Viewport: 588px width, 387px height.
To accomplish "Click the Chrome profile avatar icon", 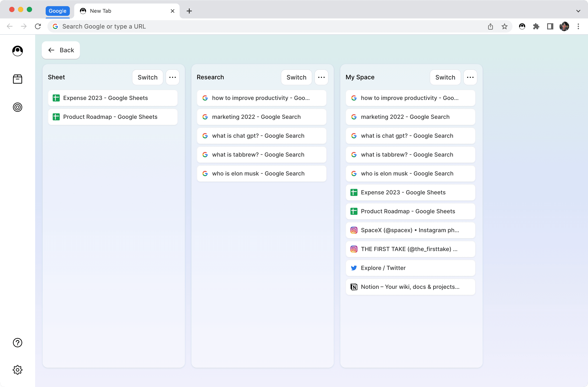I will point(564,26).
